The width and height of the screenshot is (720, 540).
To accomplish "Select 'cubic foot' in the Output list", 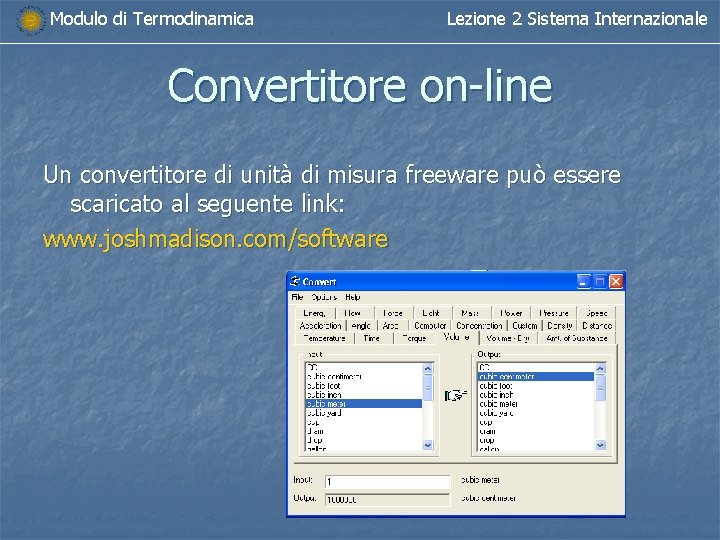I will [536, 386].
